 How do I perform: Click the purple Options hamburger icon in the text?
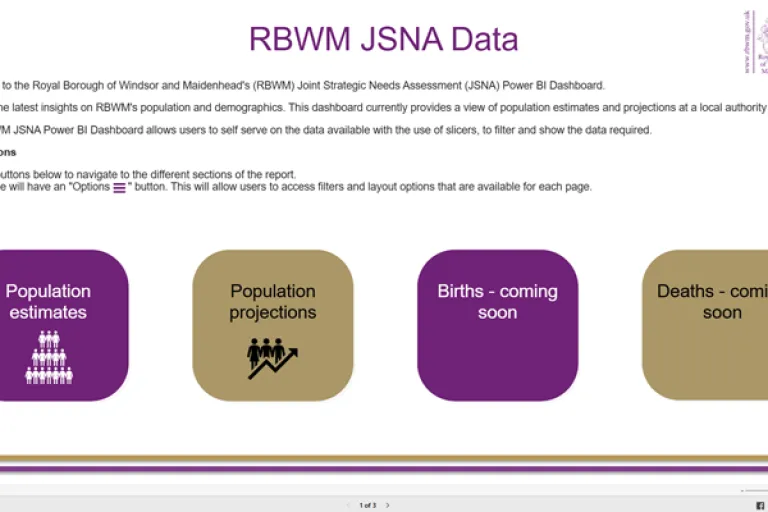coord(119,188)
